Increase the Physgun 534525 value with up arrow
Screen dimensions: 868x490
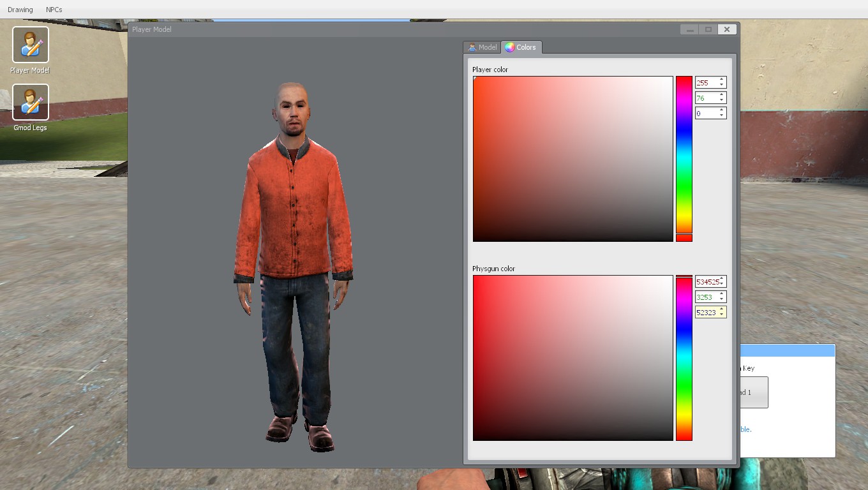coord(722,279)
